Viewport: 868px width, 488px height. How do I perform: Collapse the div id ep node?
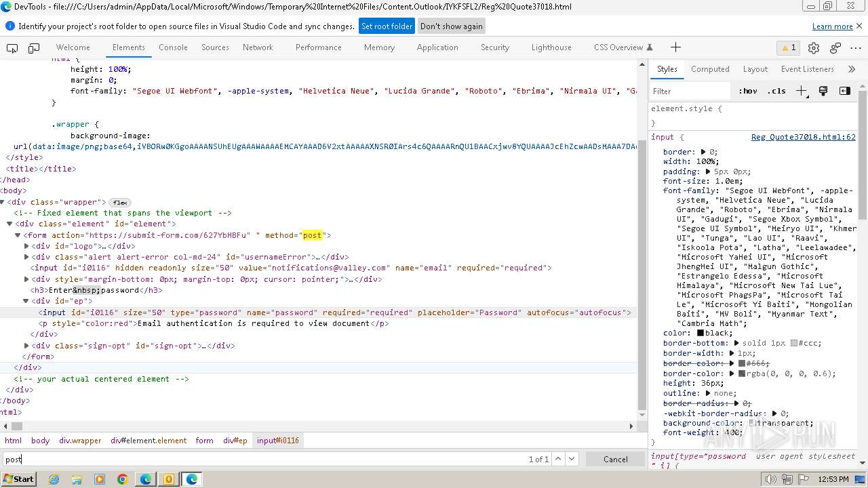coord(26,301)
